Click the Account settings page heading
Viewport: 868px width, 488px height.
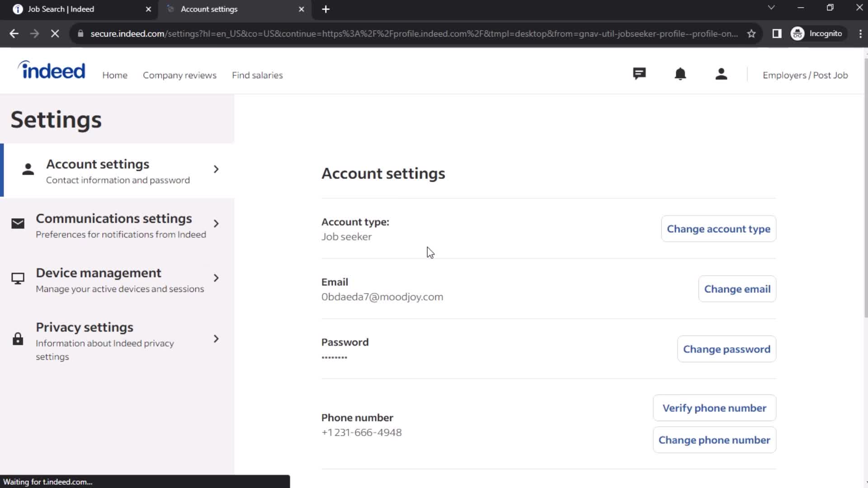point(383,174)
